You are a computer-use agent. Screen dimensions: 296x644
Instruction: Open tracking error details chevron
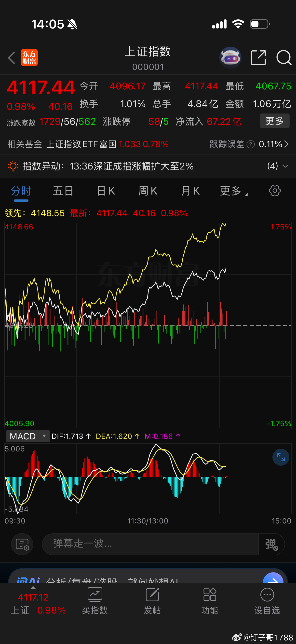click(x=286, y=144)
